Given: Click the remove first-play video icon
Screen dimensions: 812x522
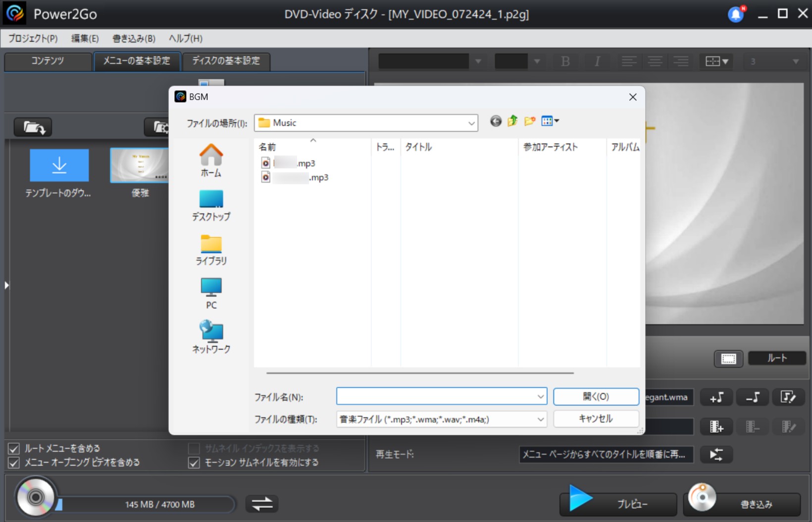Looking at the screenshot, I should (x=753, y=426).
